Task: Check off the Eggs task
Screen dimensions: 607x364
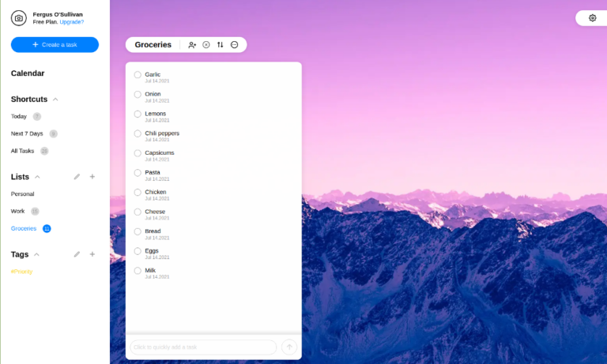Action: coord(138,251)
